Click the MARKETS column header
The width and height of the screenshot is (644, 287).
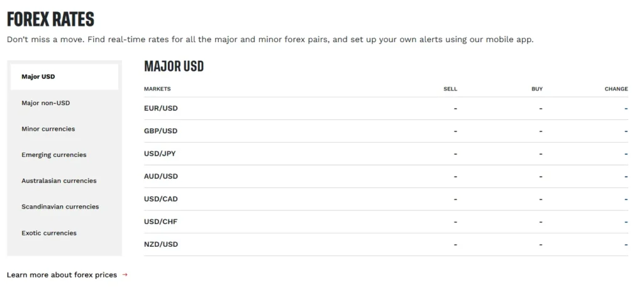pyautogui.click(x=157, y=89)
